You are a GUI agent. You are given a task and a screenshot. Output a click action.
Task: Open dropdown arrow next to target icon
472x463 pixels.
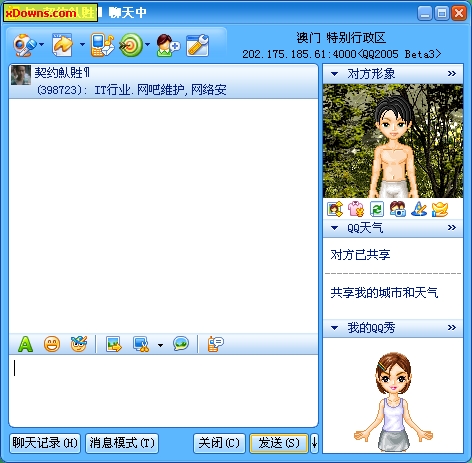(147, 44)
